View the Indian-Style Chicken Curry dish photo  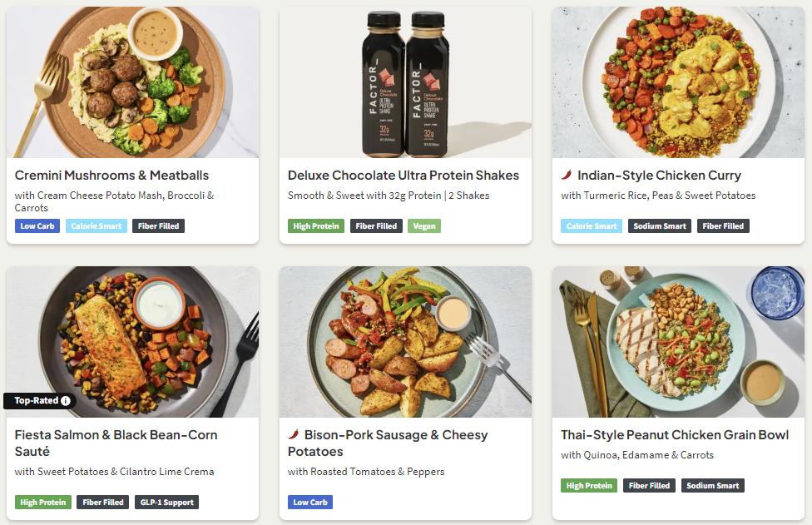coord(678,82)
